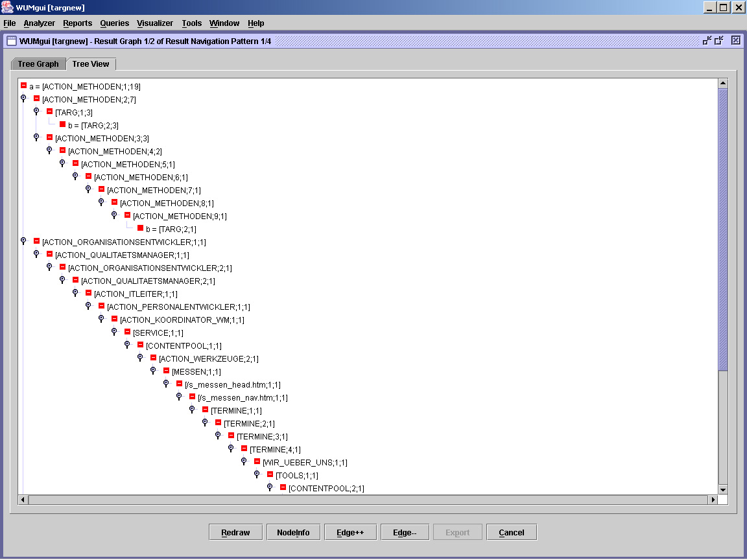Click the Cancel button
This screenshot has height=560, width=747.
click(512, 532)
